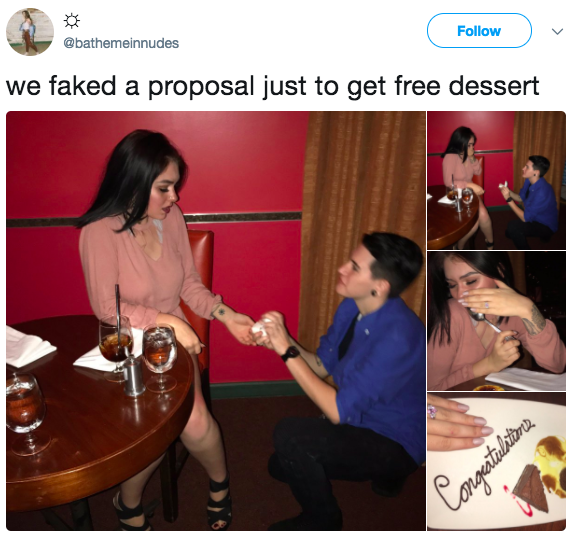Viewport: 573px width, 539px height.
Task: Click the ring on hand above plate
Action: [x=432, y=411]
